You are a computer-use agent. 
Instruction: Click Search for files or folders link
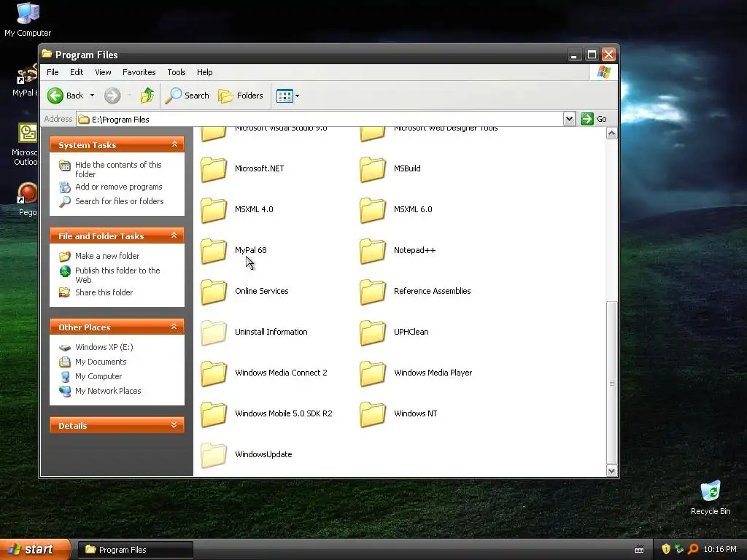click(119, 201)
